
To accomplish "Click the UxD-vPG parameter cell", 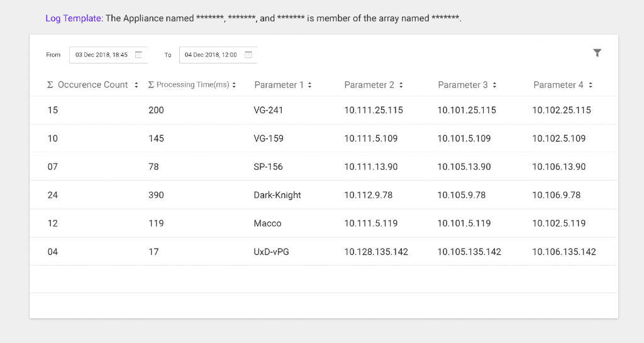I will click(x=272, y=252).
